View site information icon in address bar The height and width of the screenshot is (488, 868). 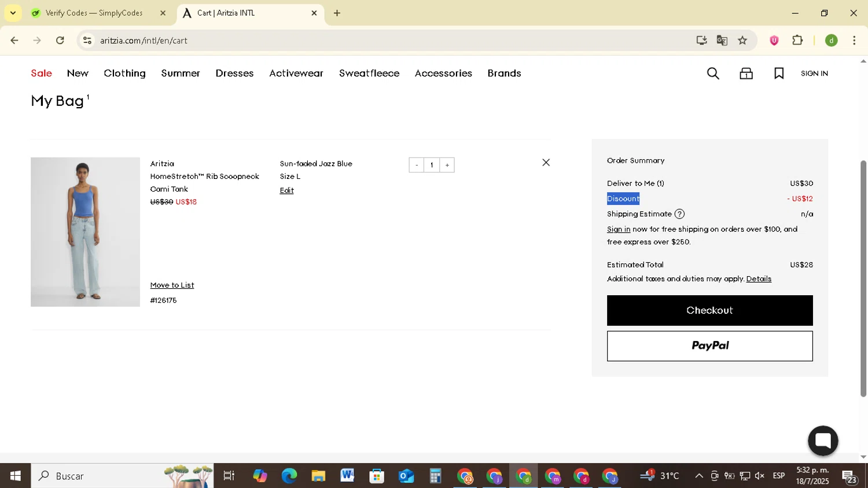tap(87, 41)
